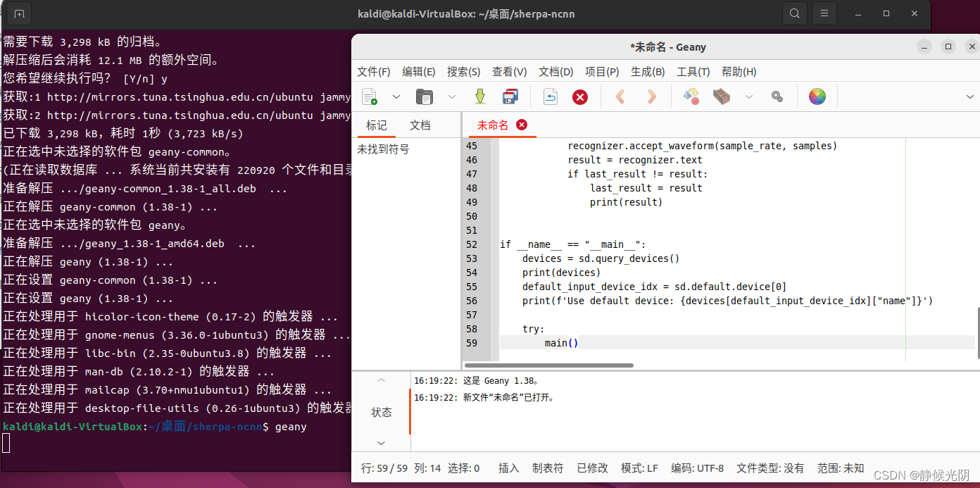Click 'result = recognizer.text' line
This screenshot has height=488, width=980.
[x=635, y=160]
